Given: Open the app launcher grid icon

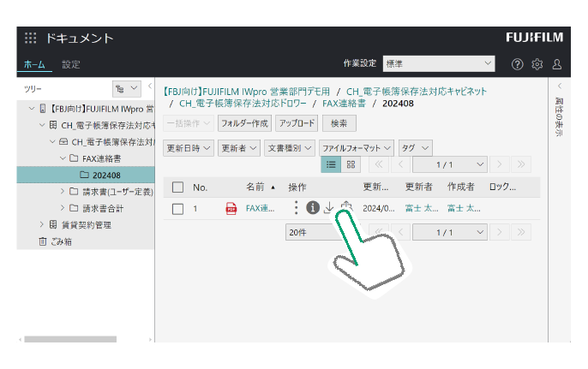Looking at the screenshot, I should point(30,39).
